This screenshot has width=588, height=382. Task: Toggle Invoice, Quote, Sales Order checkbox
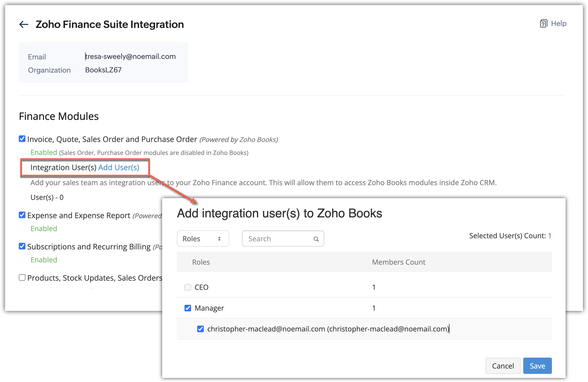[x=22, y=139]
